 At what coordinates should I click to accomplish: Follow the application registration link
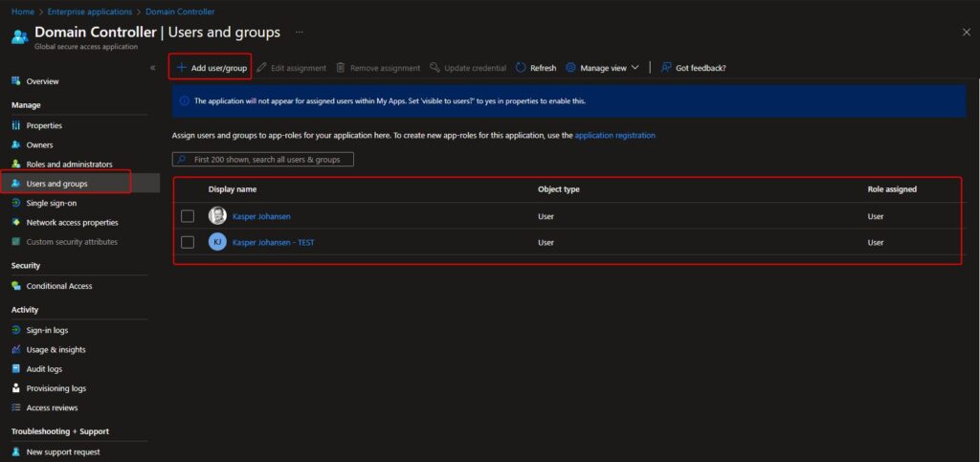pos(615,135)
